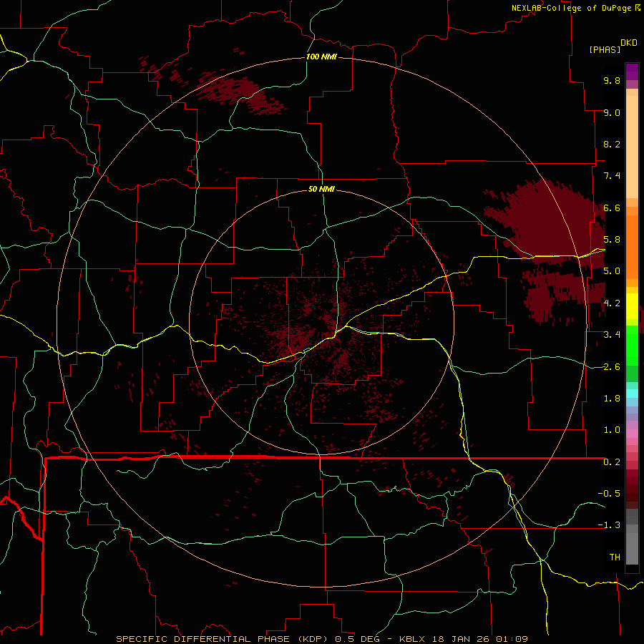This screenshot has width=644, height=644.
Task: Select the 6.6 scale value
Action: [x=612, y=208]
